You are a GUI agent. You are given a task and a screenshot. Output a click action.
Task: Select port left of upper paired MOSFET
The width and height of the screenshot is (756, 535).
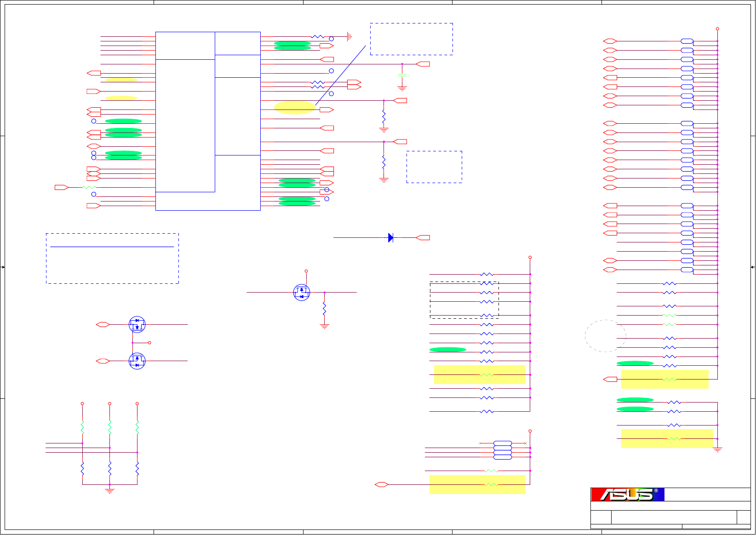[103, 324]
